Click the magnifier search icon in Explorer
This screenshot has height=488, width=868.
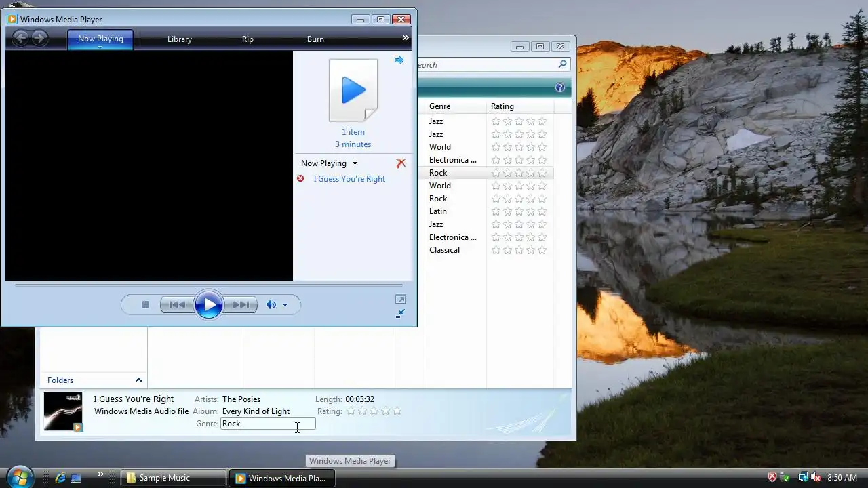click(562, 64)
